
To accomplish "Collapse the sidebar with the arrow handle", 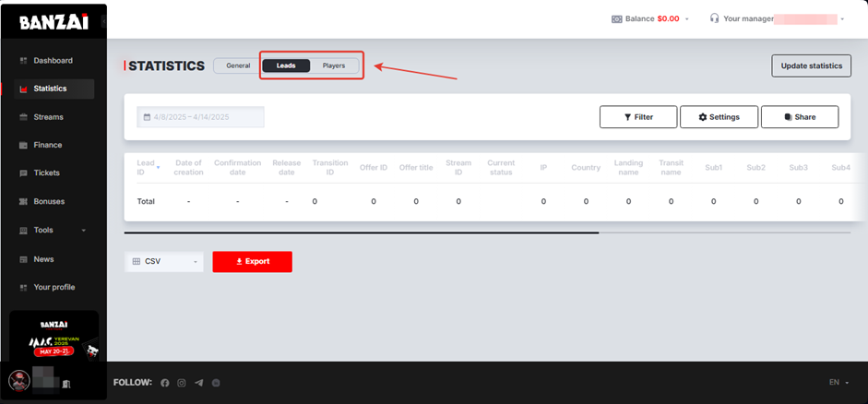I will pyautogui.click(x=104, y=23).
